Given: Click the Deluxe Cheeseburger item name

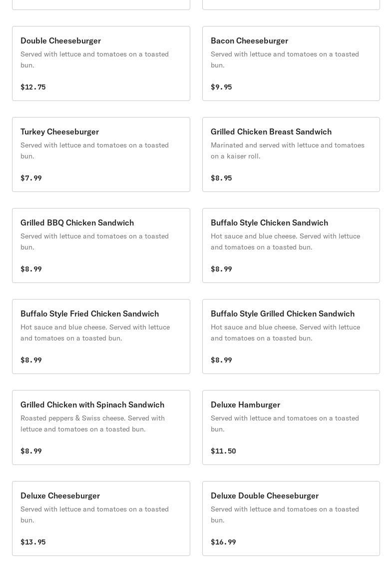Looking at the screenshot, I should (60, 495).
